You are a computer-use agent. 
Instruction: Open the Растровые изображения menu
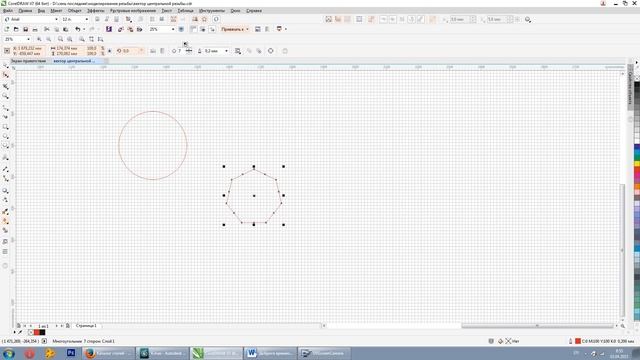coord(133,11)
